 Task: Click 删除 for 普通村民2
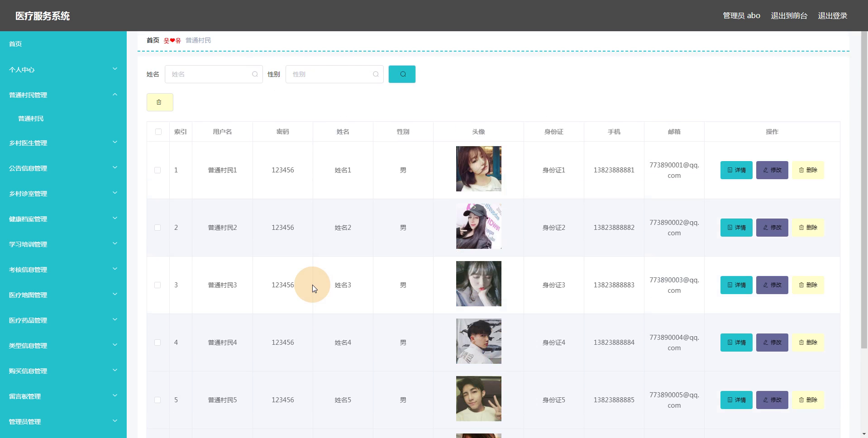(x=808, y=228)
